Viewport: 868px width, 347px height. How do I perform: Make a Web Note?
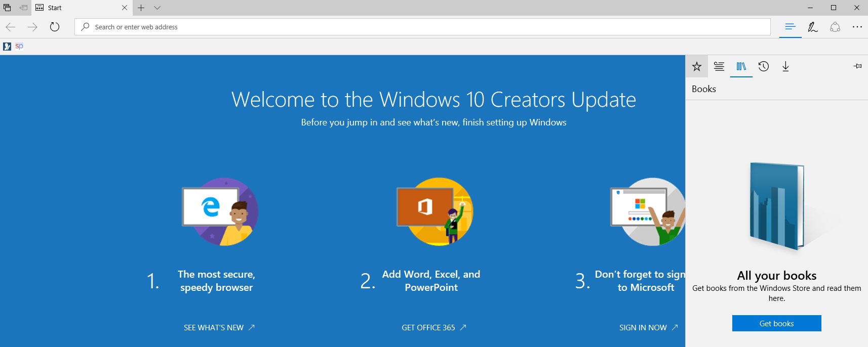pos(813,27)
